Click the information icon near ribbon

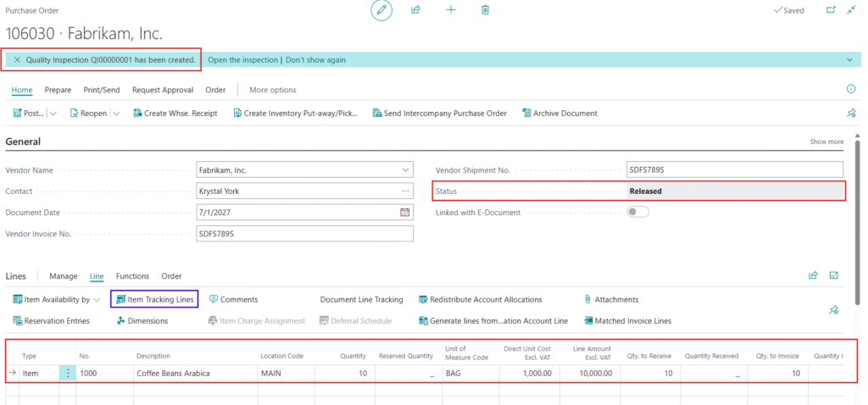point(851,89)
